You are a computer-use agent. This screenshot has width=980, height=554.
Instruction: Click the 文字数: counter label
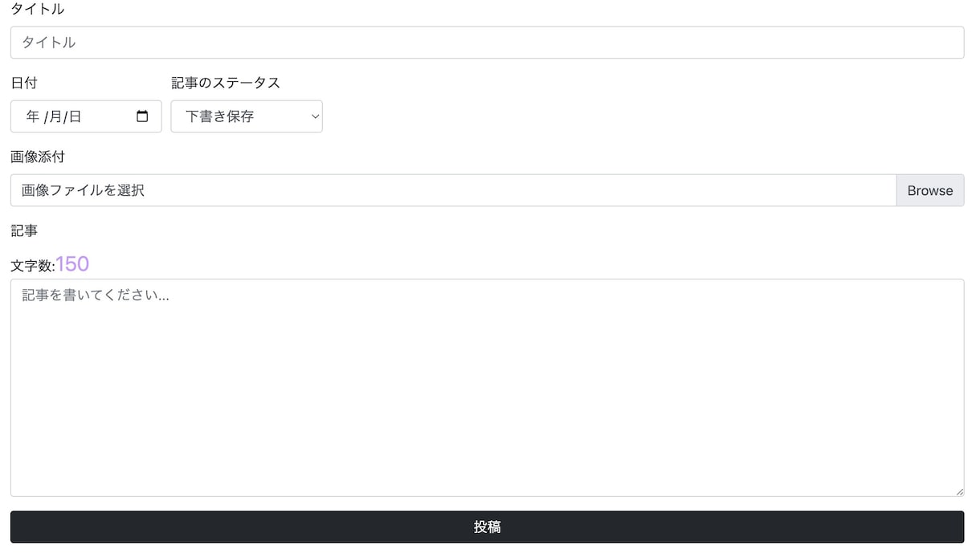click(33, 266)
